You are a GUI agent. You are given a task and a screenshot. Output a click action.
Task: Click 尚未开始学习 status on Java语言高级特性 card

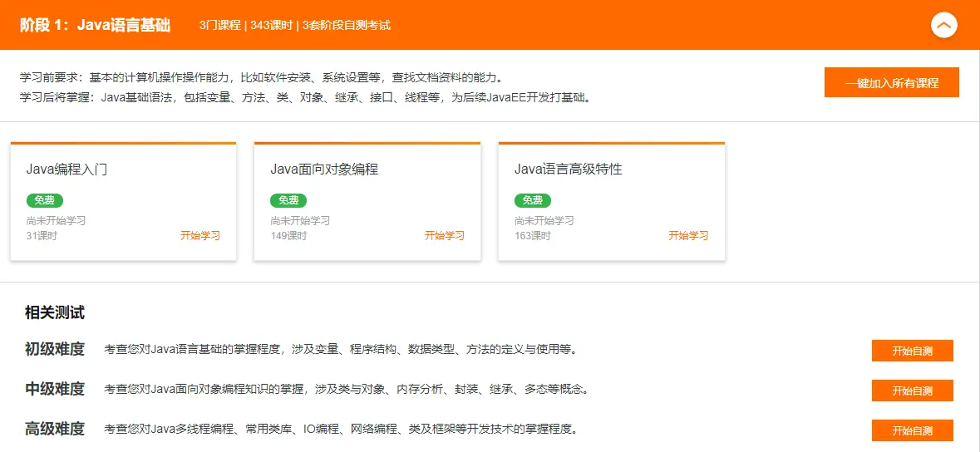(x=544, y=221)
